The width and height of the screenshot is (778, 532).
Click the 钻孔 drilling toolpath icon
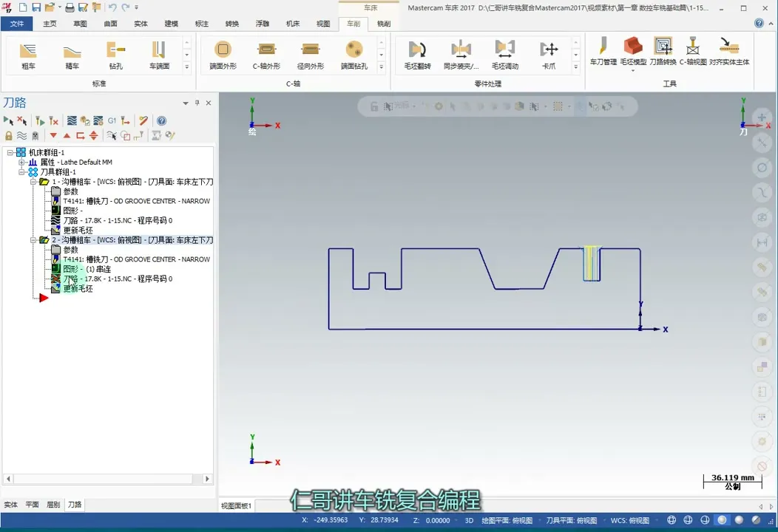[x=116, y=55]
